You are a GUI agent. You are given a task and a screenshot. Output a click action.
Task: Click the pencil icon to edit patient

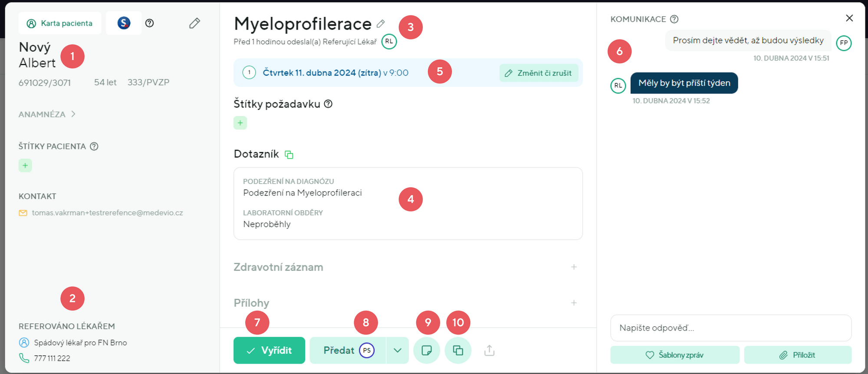point(194,23)
